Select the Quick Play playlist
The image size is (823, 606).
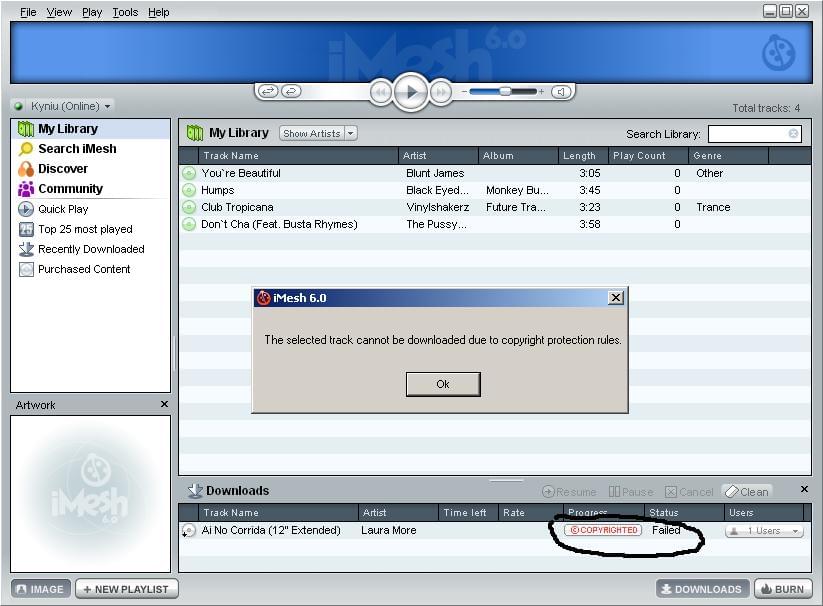(x=63, y=209)
